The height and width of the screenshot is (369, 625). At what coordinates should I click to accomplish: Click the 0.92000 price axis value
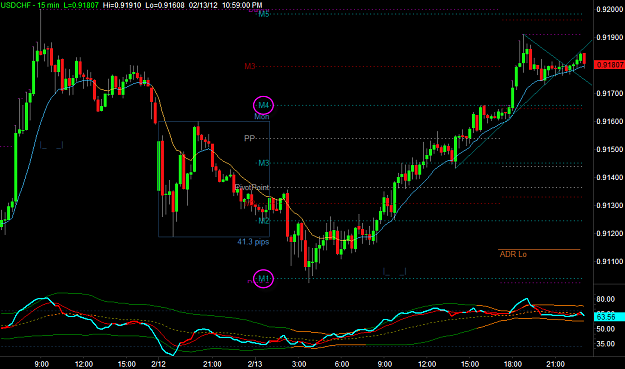[610, 10]
